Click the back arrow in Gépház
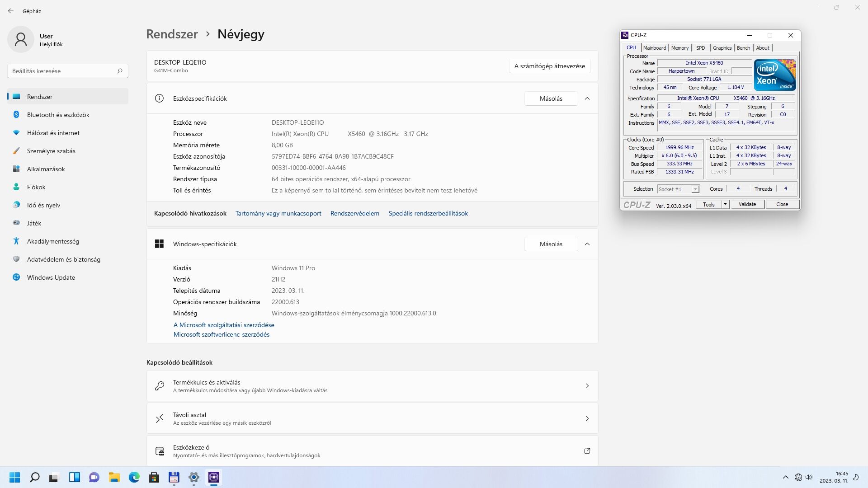This screenshot has height=488, width=868. click(x=11, y=11)
